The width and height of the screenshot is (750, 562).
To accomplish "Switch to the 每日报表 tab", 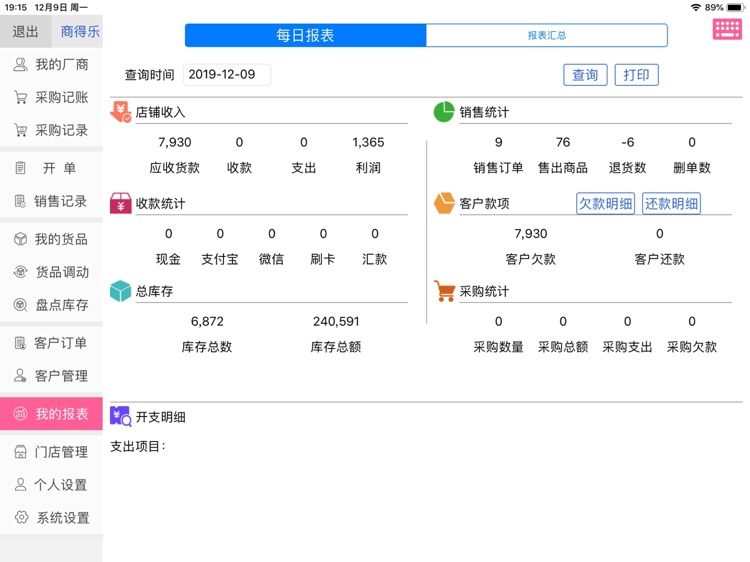I will pyautogui.click(x=305, y=35).
